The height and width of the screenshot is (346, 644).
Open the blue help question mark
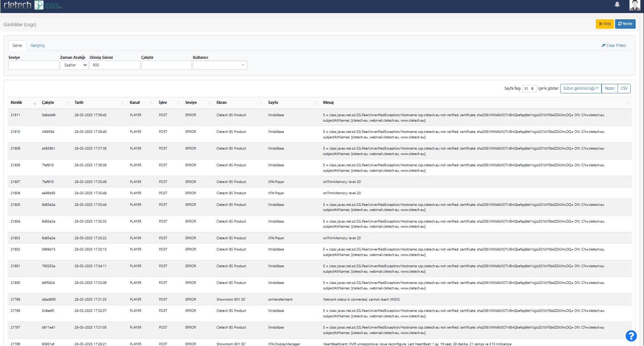pyautogui.click(x=631, y=336)
